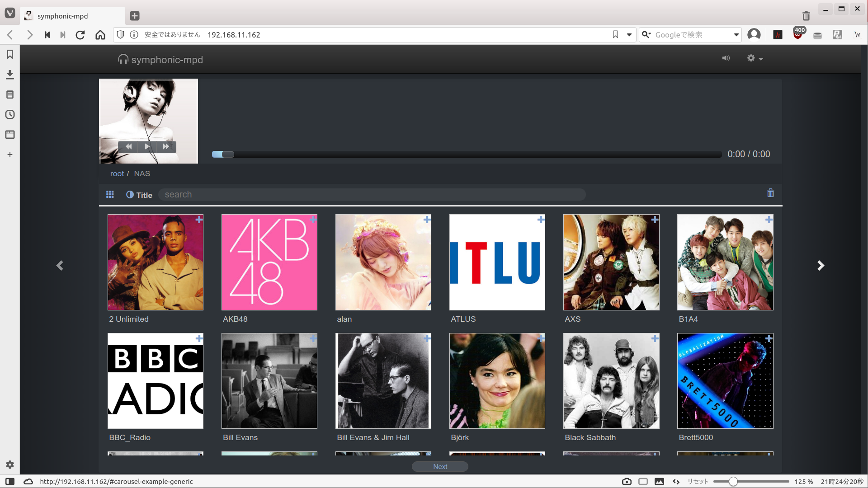This screenshot has width=868, height=488.
Task: Click the rewind navigation button
Action: tap(47, 35)
